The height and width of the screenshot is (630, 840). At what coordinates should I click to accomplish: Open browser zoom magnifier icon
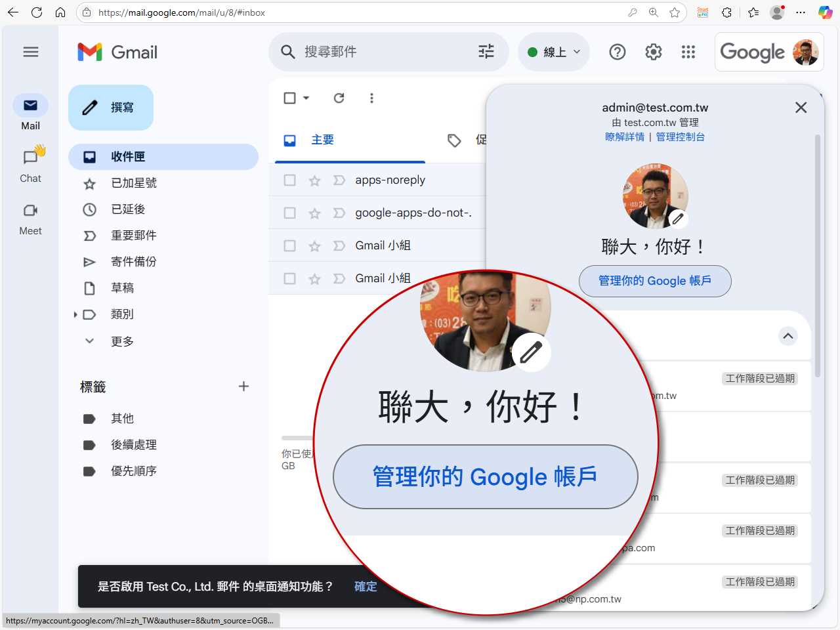click(x=654, y=12)
